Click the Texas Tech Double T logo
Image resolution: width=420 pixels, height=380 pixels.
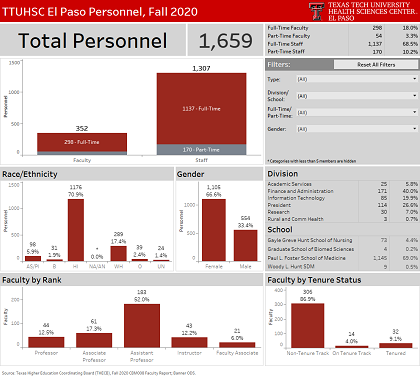[316, 11]
